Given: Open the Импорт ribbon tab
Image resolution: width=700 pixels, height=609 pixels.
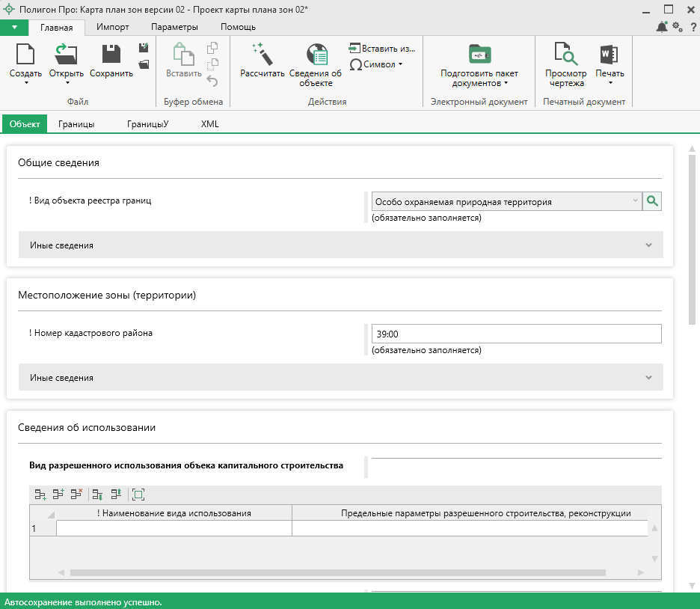Looking at the screenshot, I should [113, 27].
